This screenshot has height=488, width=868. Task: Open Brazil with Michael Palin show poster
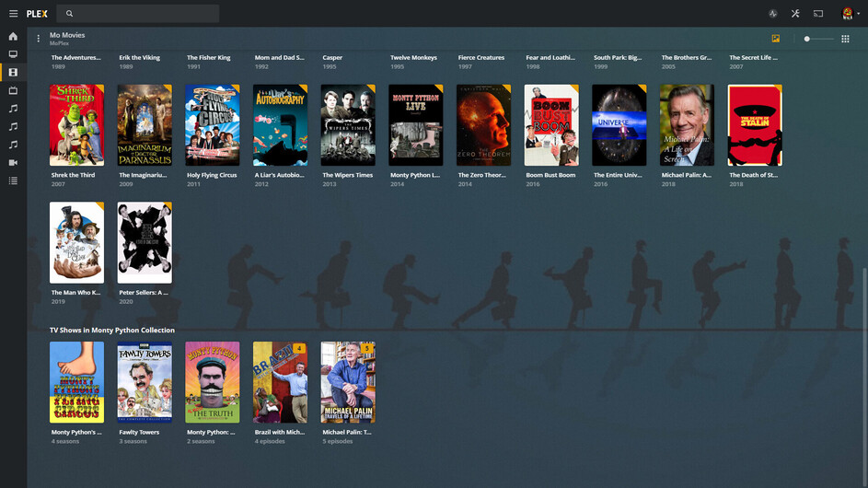(x=280, y=382)
